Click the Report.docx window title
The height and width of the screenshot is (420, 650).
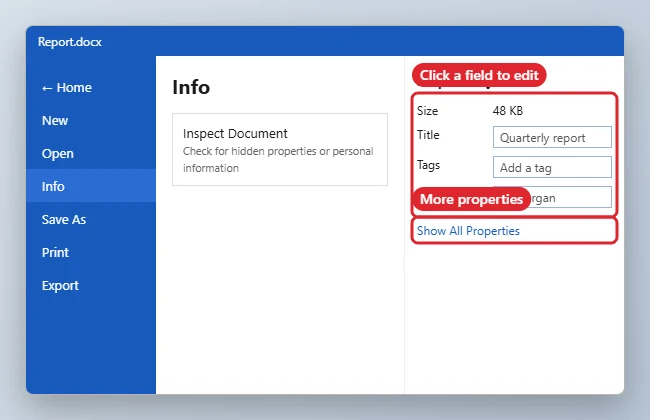click(x=70, y=42)
